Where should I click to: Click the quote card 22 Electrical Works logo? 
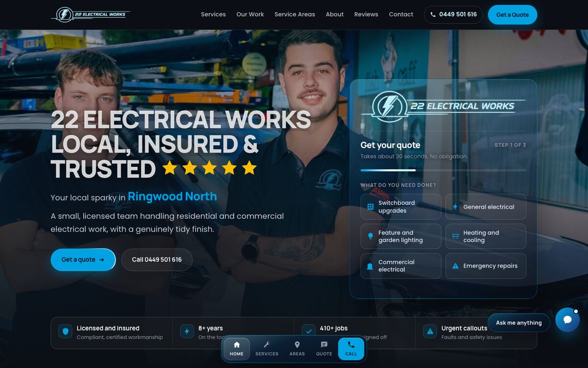(x=443, y=106)
